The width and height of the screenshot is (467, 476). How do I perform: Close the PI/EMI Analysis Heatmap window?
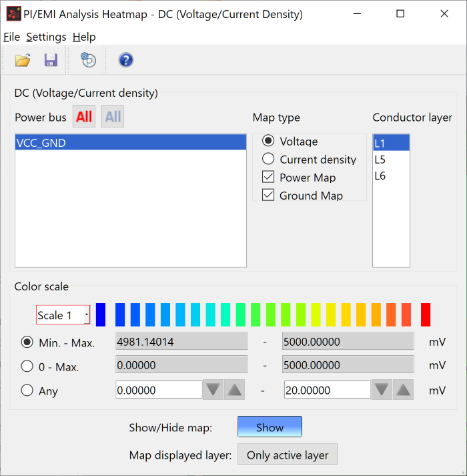coord(444,13)
